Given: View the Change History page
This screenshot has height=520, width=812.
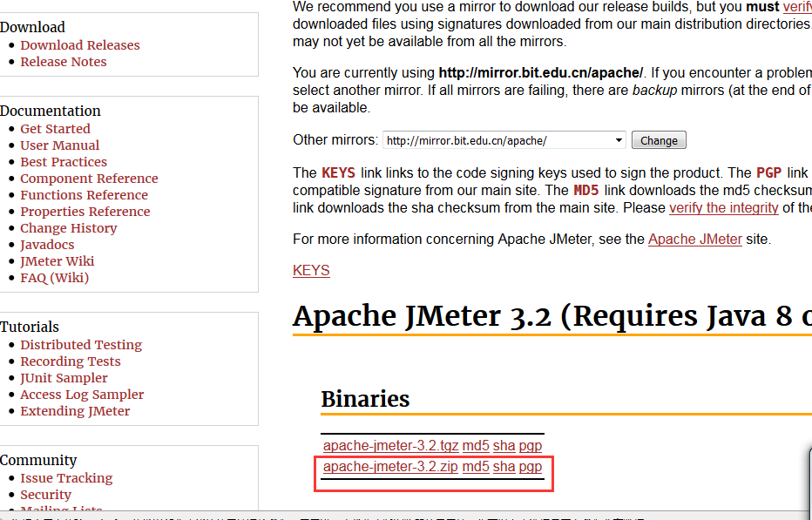Looking at the screenshot, I should click(68, 228).
